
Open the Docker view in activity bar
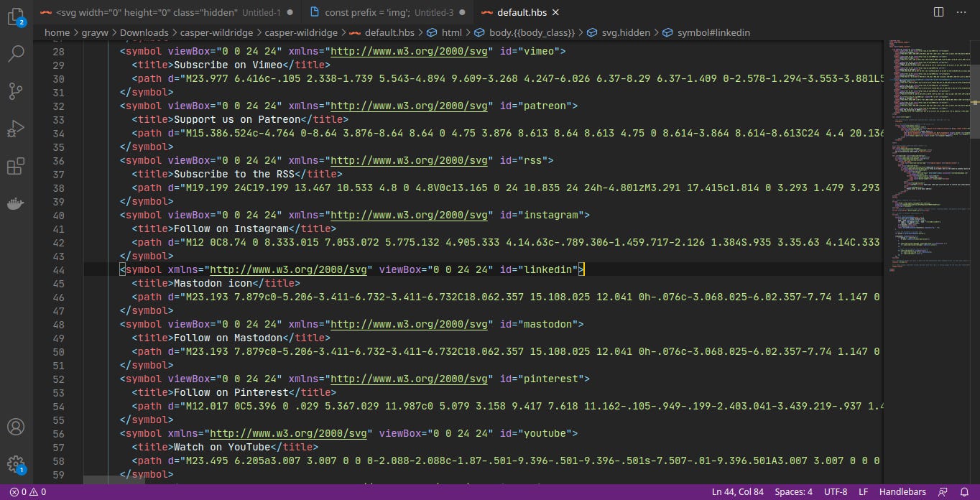[16, 204]
